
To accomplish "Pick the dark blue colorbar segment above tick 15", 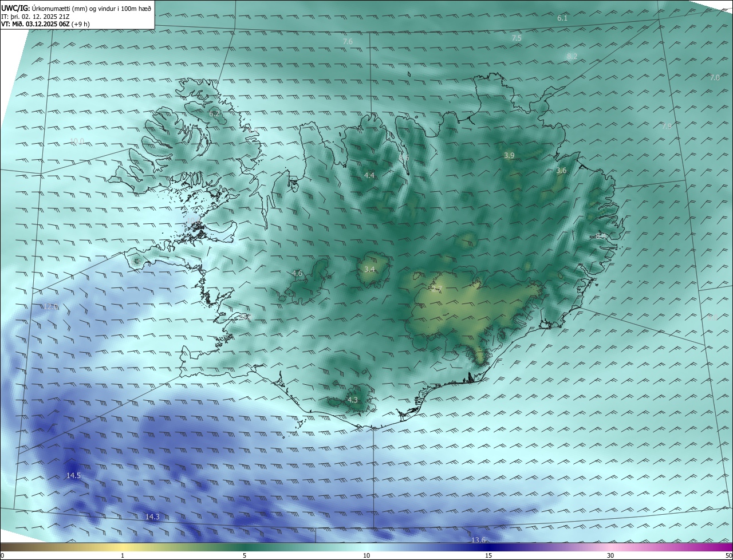I will (488, 547).
